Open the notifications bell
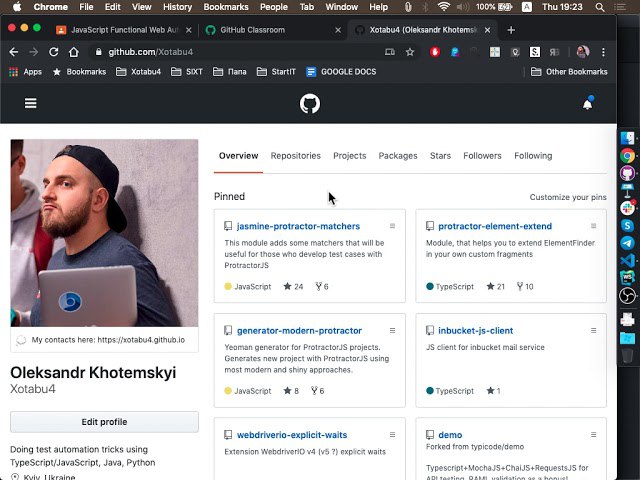The width and height of the screenshot is (640, 480). point(588,104)
